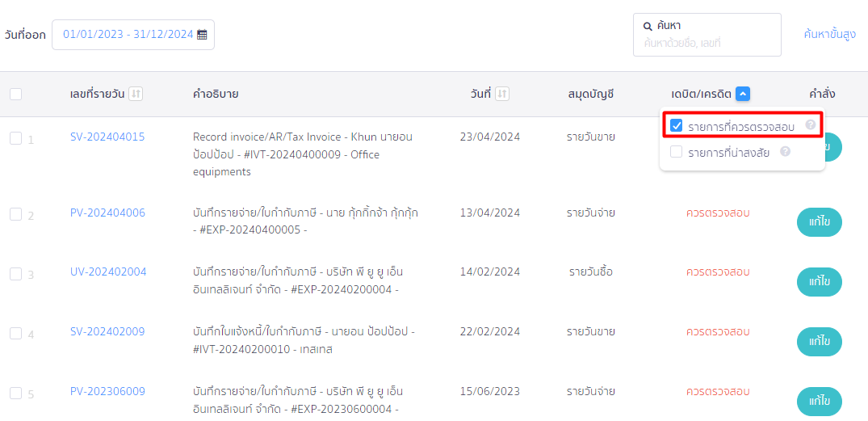868x421 pixels.
Task: Click รายวันจ่าย in PV-202404006 row
Action: (x=591, y=213)
